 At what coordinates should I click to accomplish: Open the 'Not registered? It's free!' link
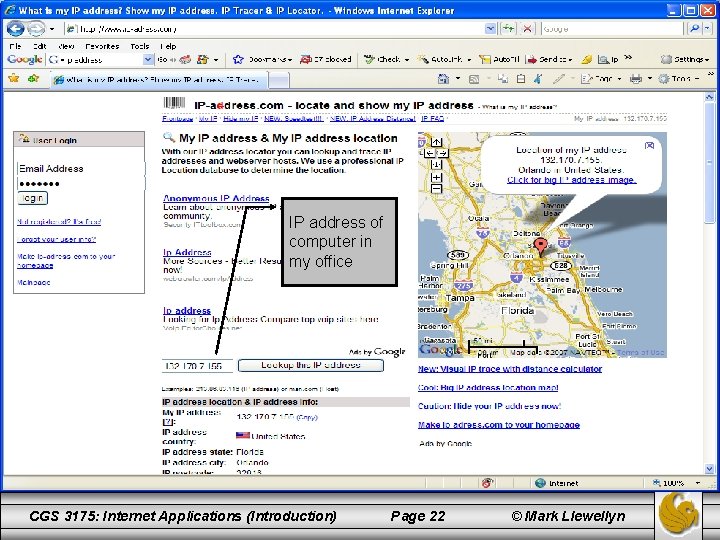click(x=59, y=221)
